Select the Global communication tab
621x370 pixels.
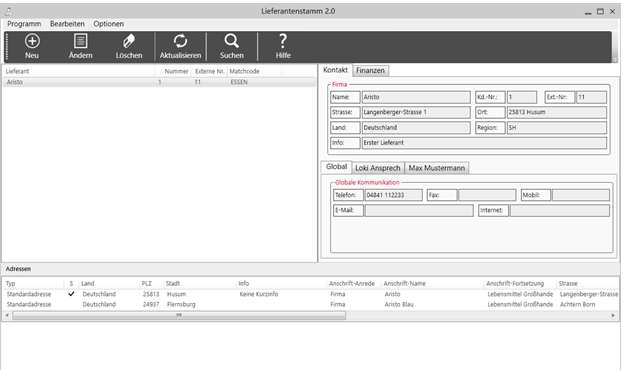point(336,167)
